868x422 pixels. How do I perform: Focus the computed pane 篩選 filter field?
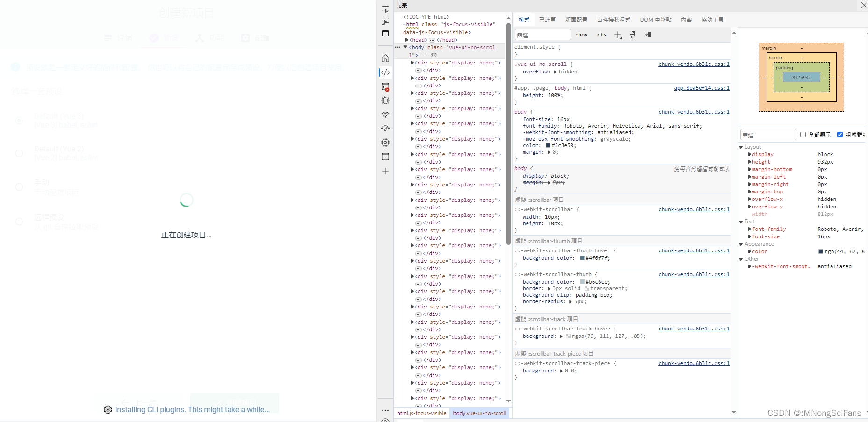768,135
